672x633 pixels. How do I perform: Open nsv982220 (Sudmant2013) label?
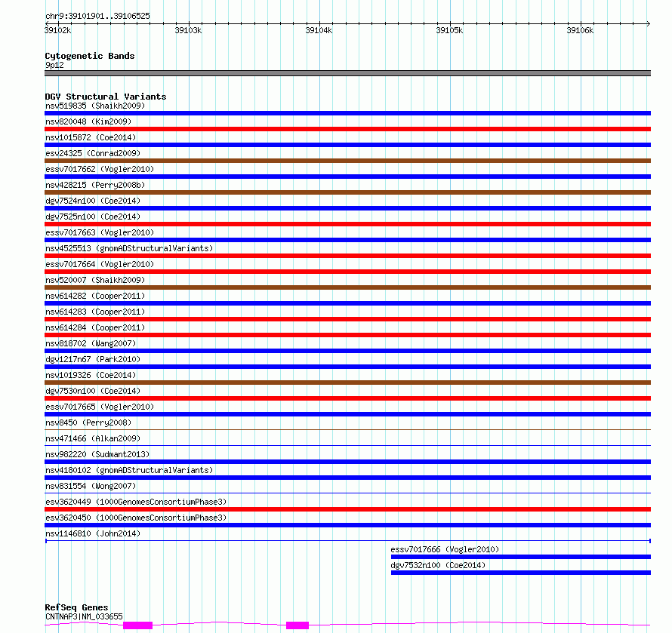pos(97,454)
